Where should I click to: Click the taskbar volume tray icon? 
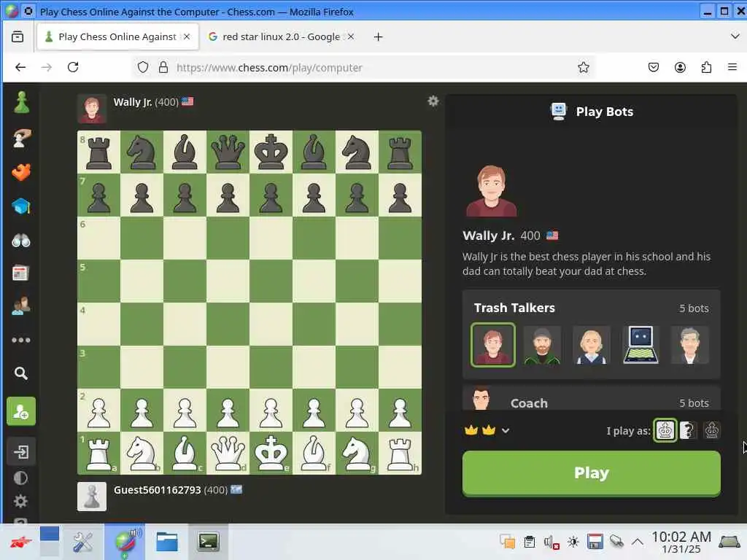[x=551, y=542]
